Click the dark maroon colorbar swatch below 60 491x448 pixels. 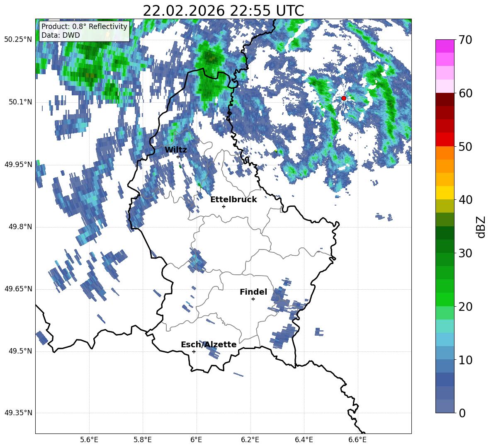(445, 99)
